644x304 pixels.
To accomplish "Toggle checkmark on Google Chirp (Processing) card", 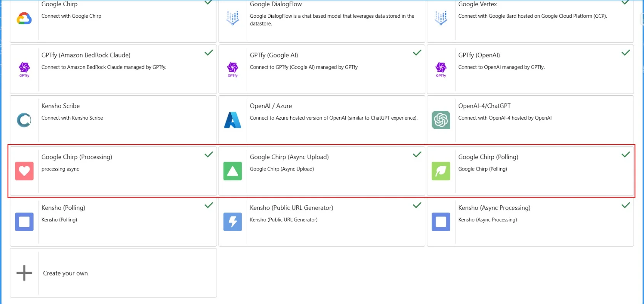I will pos(209,155).
